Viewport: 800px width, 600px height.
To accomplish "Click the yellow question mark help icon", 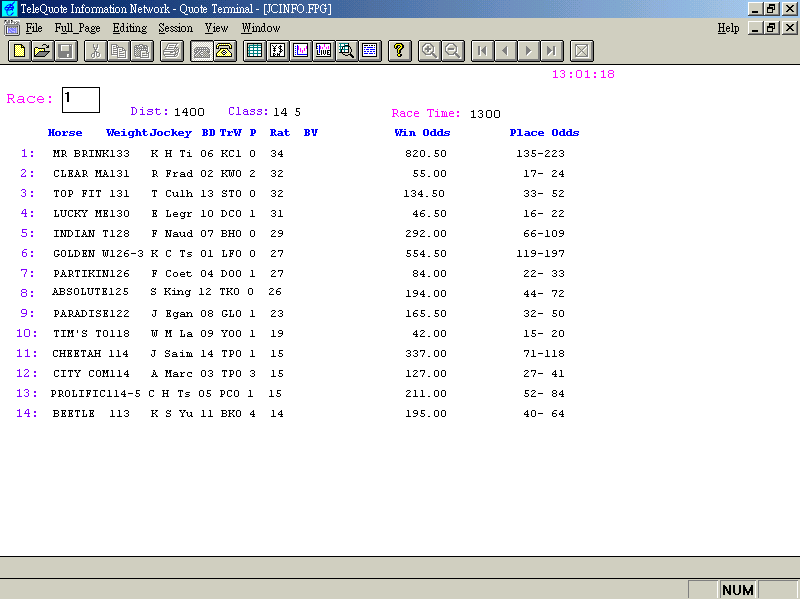I will tap(399, 51).
